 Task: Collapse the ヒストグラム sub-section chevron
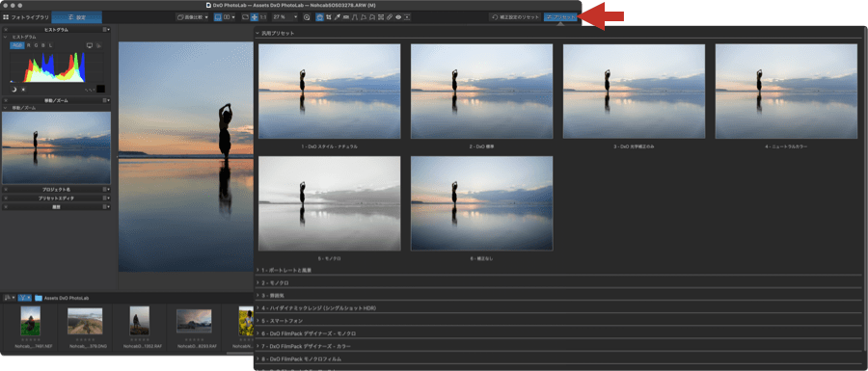6,37
